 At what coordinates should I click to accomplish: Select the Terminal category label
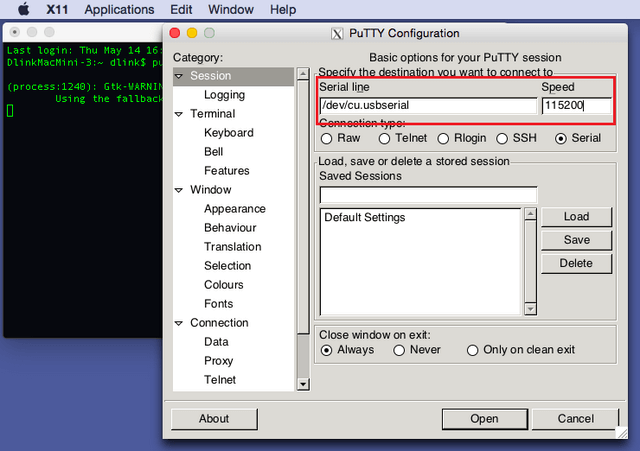212,113
